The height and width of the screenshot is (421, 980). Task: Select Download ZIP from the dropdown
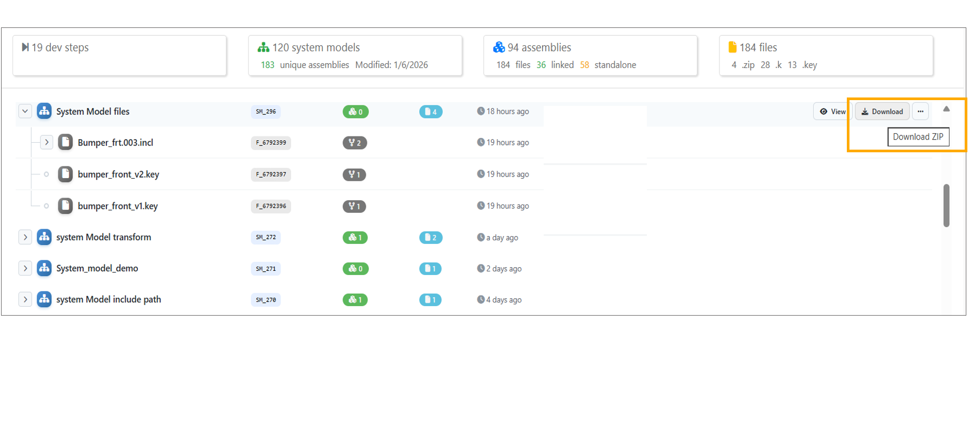pos(918,137)
